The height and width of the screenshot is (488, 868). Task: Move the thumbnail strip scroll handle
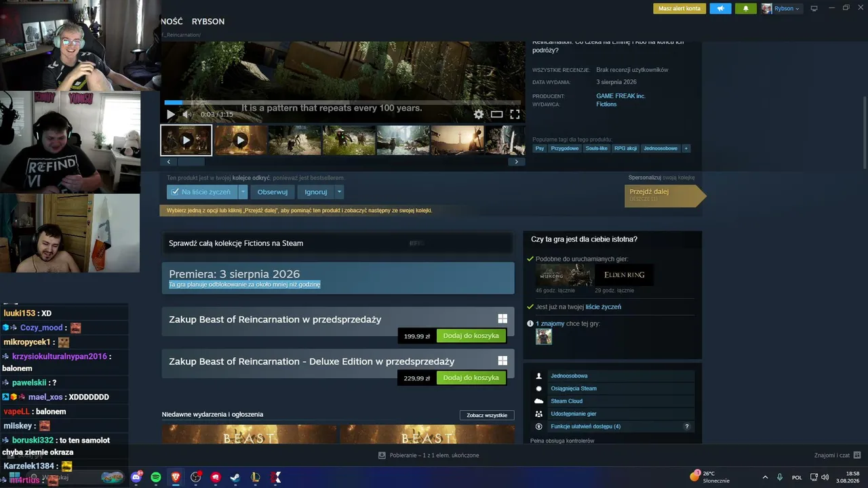click(191, 162)
